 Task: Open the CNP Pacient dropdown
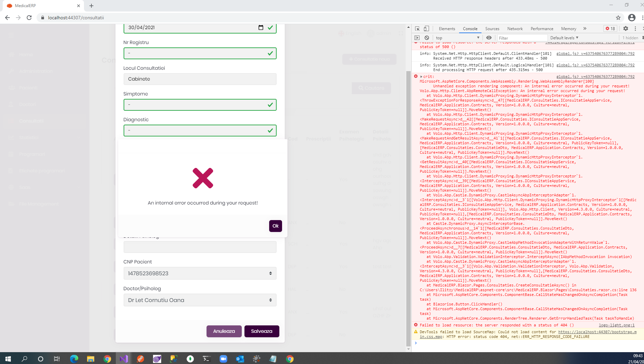pyautogui.click(x=200, y=273)
